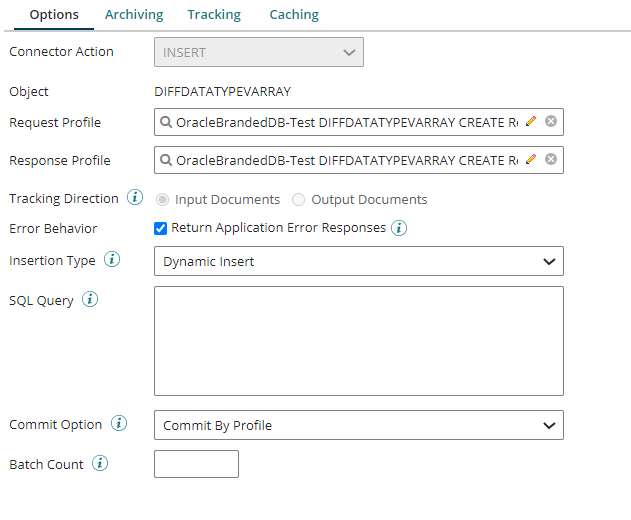Select the Input Documents radio button
Viewport: 631px width, 520px height.
(x=163, y=200)
